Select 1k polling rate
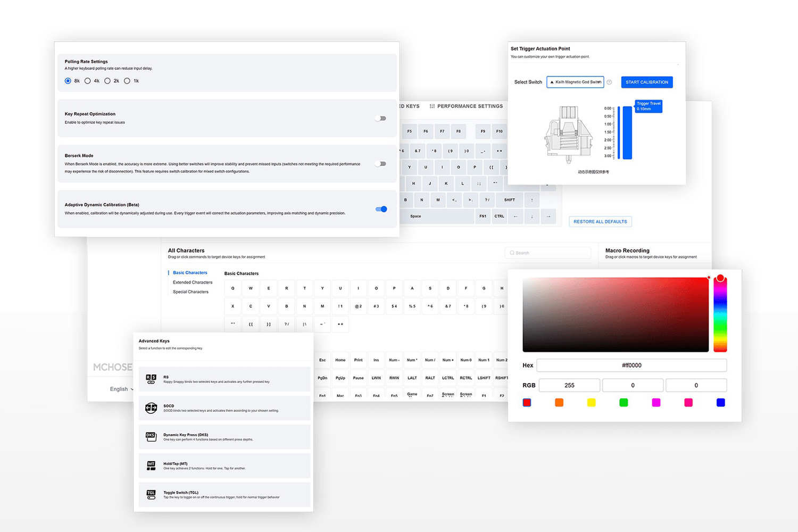The image size is (798, 532). (127, 81)
